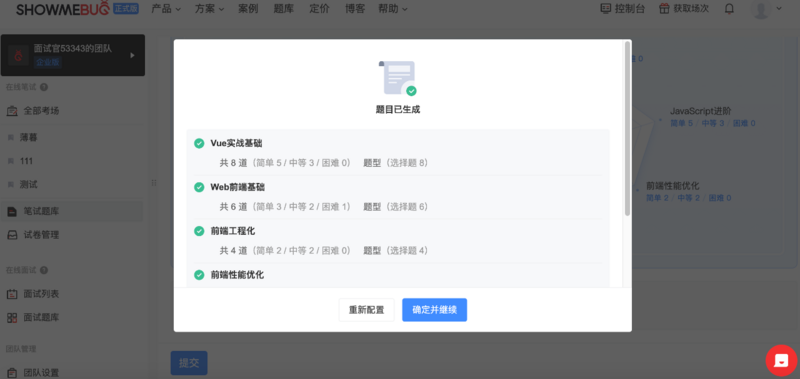Open the notifications bell

coord(730,9)
